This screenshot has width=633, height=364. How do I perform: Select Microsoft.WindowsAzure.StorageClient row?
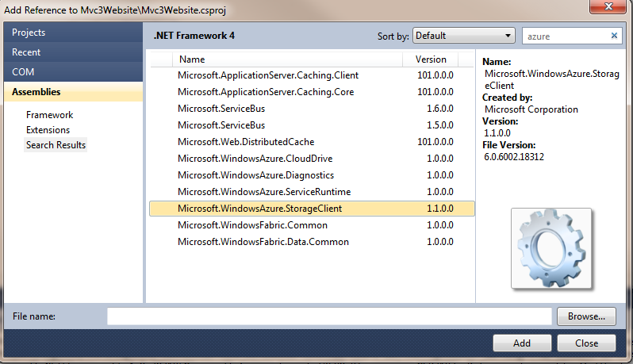tap(312, 209)
